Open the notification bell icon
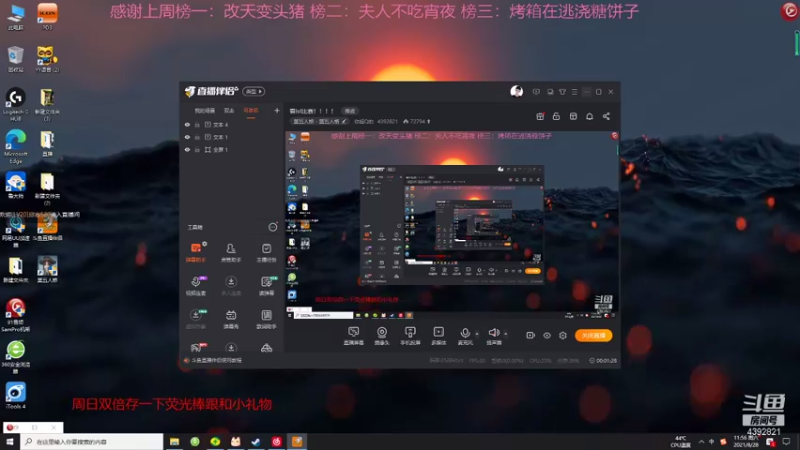The width and height of the screenshot is (800, 450). coord(589,116)
